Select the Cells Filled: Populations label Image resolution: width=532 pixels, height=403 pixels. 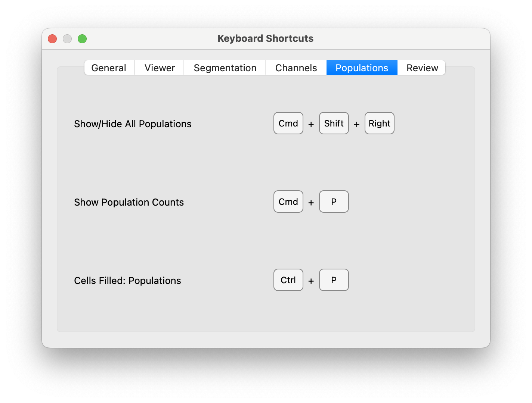click(x=127, y=280)
